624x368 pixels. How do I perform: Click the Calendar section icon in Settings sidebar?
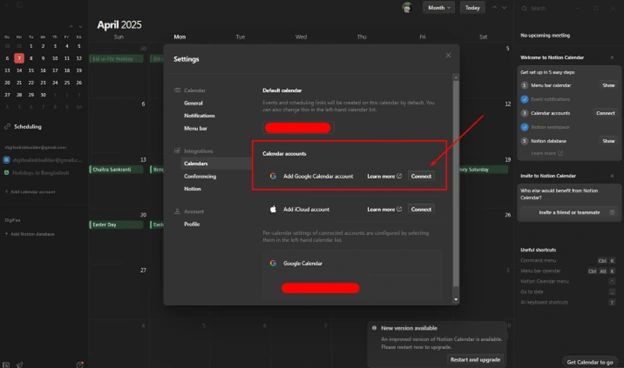pos(177,90)
